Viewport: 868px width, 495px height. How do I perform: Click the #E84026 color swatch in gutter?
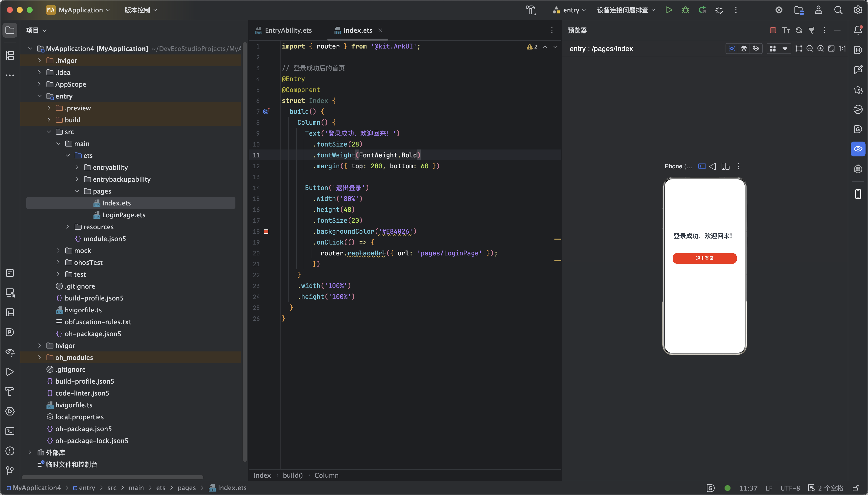pos(266,231)
